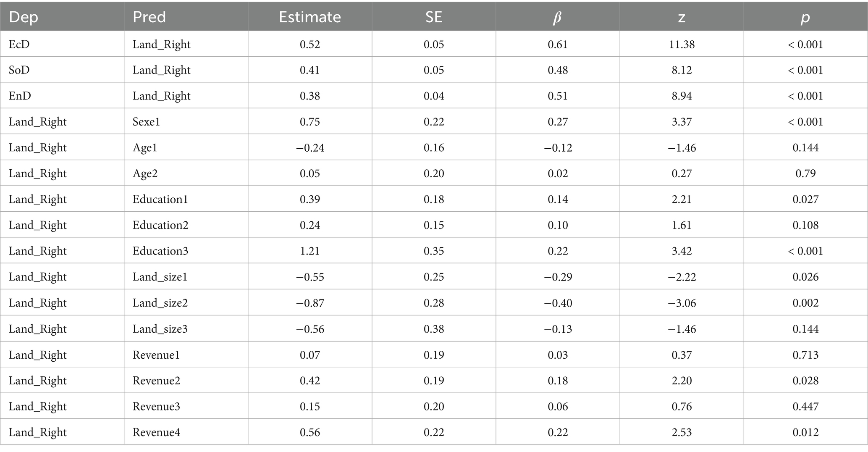This screenshot has width=868, height=452.
Task: Click the Dep column header
Action: (24, 17)
